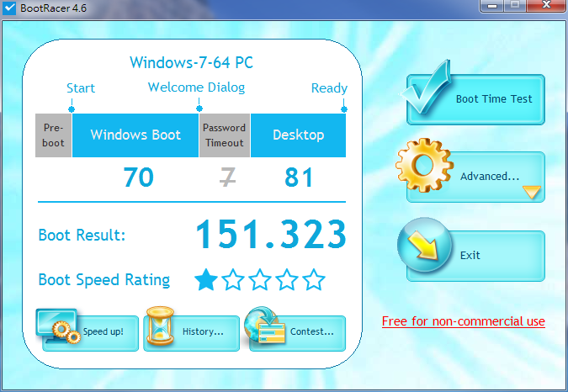
Task: Exit the BootRacer application
Action: click(475, 256)
